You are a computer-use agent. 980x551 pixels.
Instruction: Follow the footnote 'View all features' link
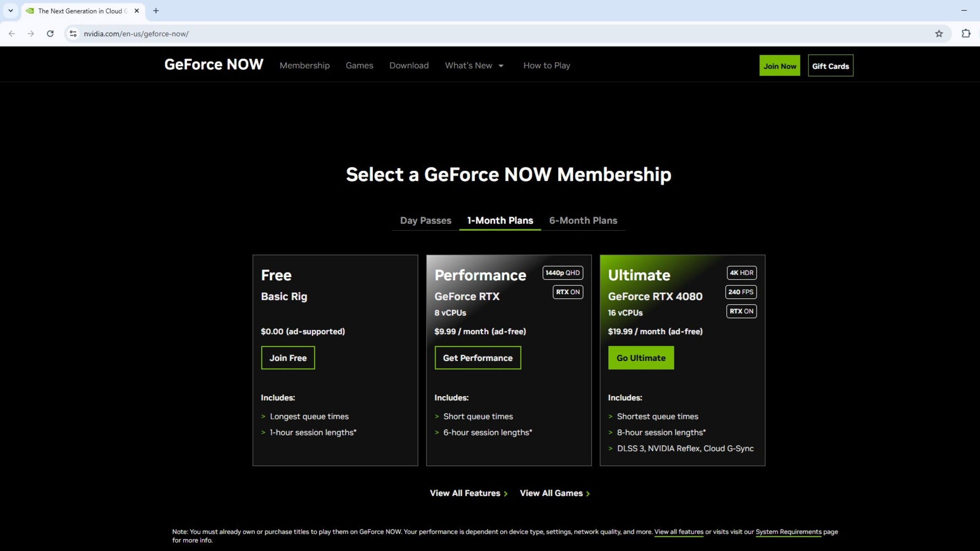(679, 532)
